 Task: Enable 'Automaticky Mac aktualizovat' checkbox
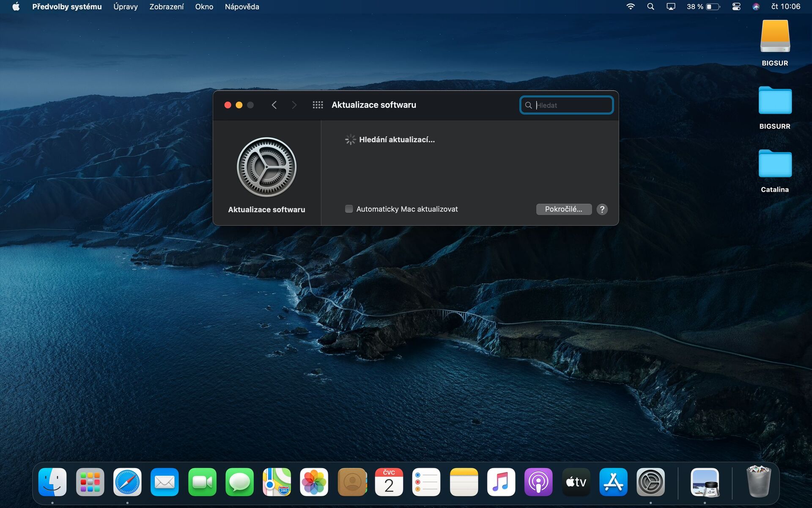tap(349, 209)
